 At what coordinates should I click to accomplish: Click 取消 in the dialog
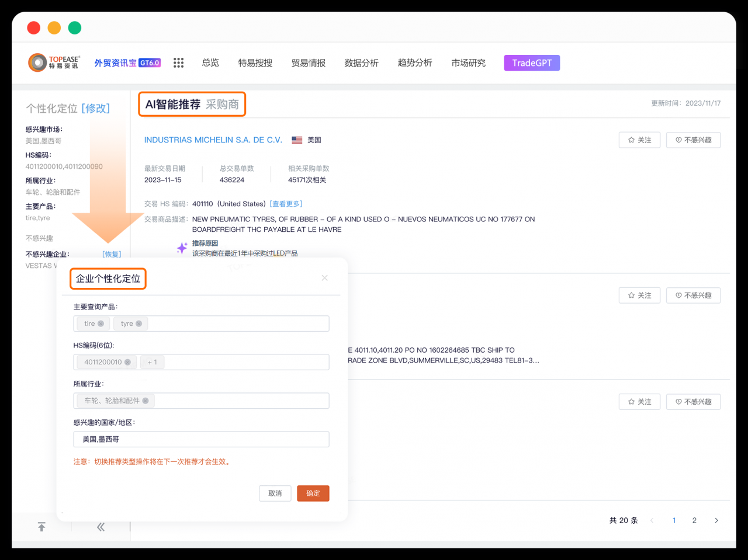click(x=275, y=493)
